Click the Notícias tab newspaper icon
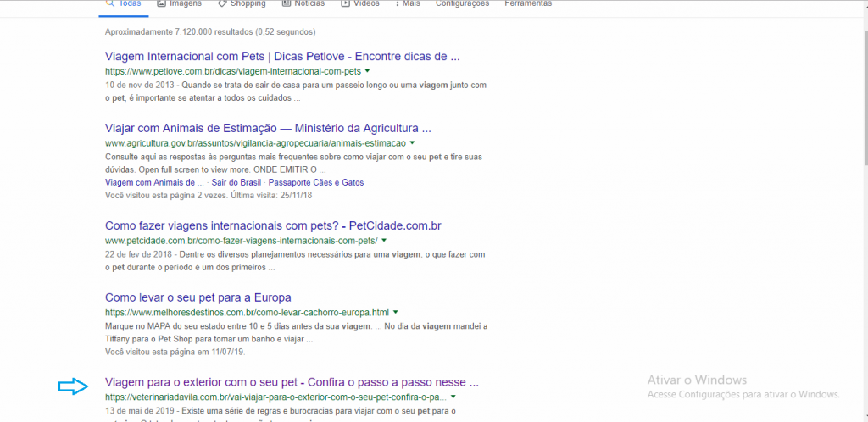 pyautogui.click(x=287, y=3)
